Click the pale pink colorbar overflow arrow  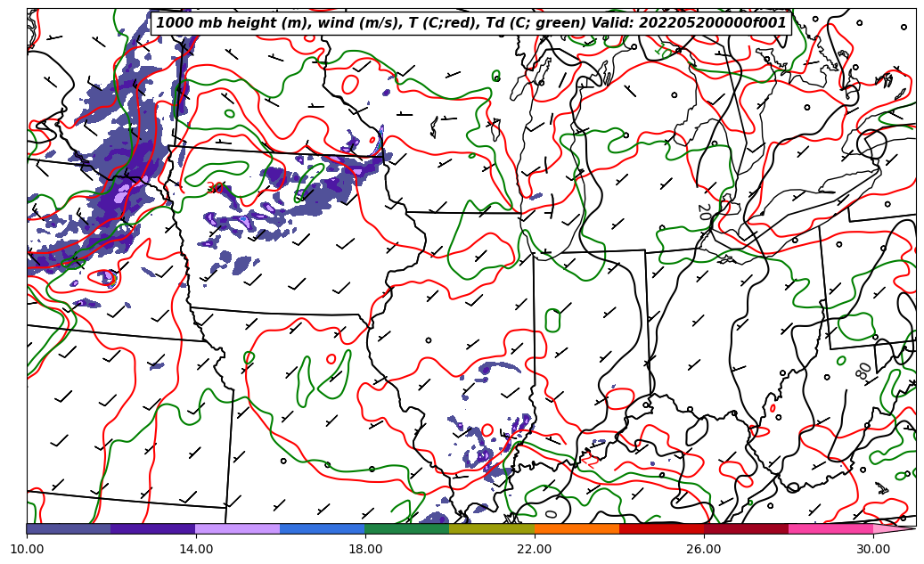(x=893, y=528)
